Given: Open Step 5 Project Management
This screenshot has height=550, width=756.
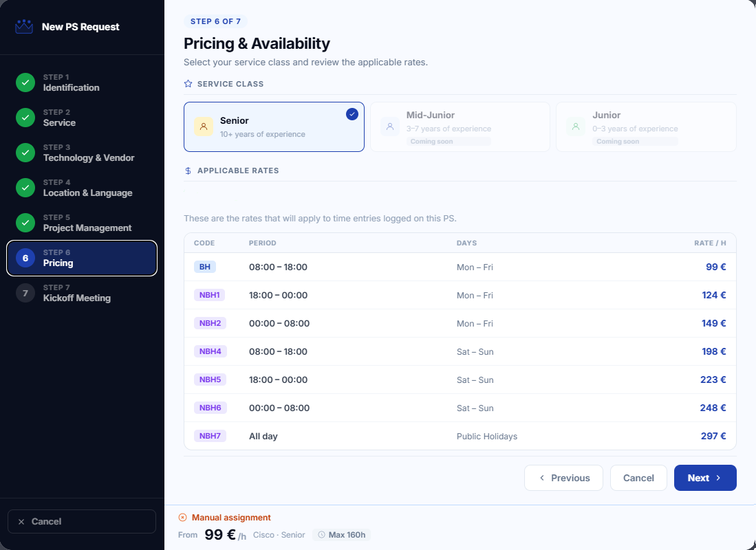Looking at the screenshot, I should coord(82,223).
